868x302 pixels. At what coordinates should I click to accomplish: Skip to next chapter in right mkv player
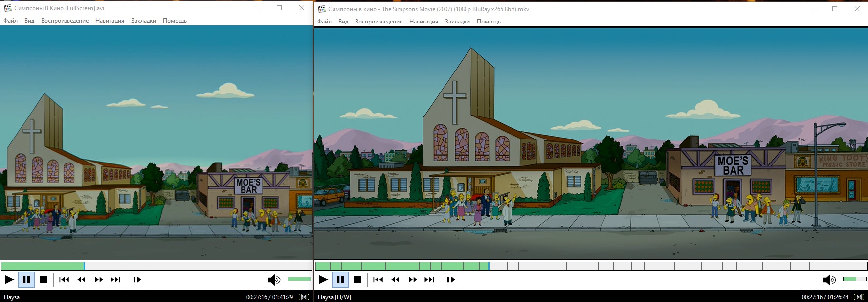click(429, 279)
